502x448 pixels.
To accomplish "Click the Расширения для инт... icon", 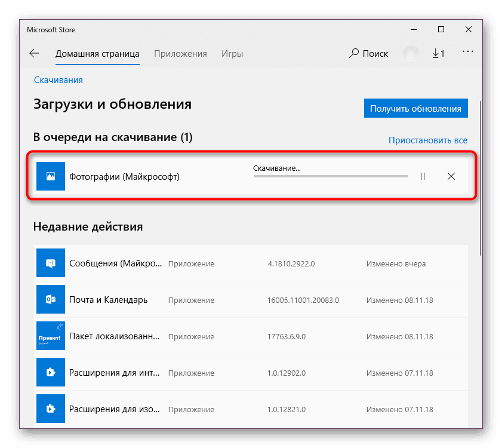I will pyautogui.click(x=51, y=372).
